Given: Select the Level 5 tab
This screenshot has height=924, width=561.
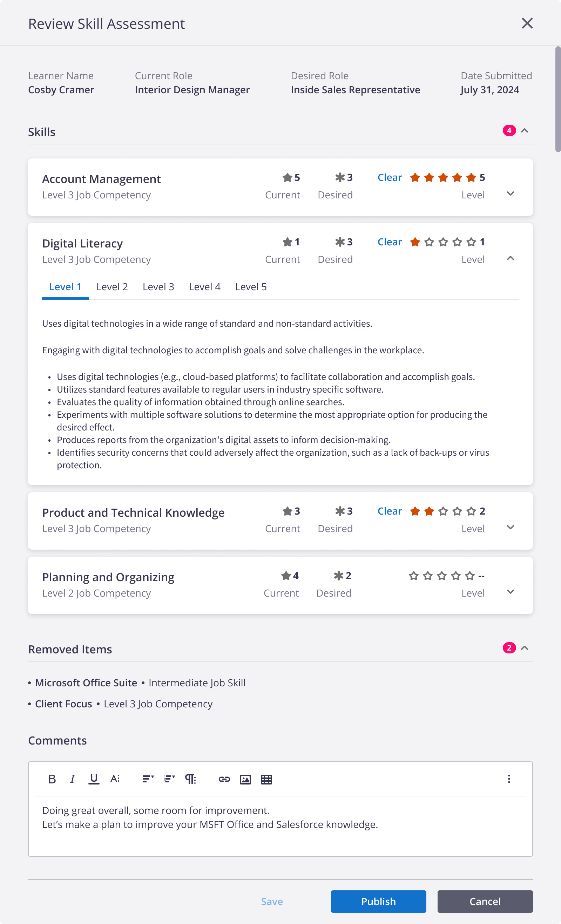Looking at the screenshot, I should tap(251, 287).
